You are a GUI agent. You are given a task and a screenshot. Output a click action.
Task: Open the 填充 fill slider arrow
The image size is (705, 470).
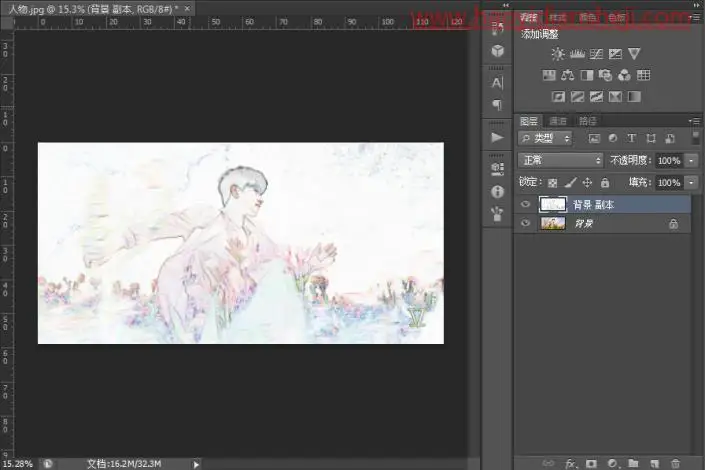point(692,182)
